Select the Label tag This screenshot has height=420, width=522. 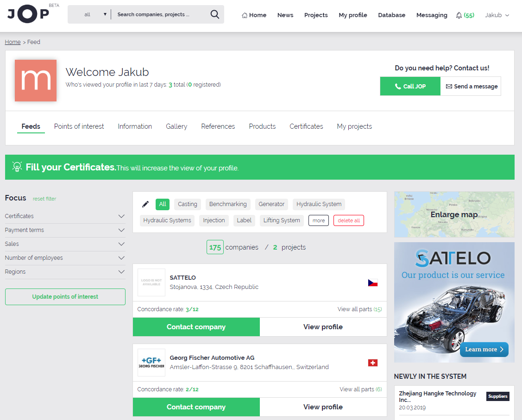[244, 220]
